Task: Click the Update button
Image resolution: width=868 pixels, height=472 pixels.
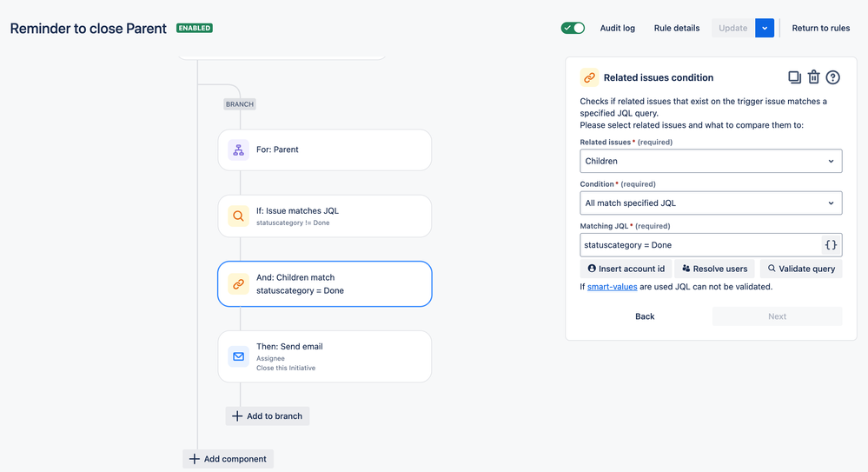Action: tap(733, 28)
